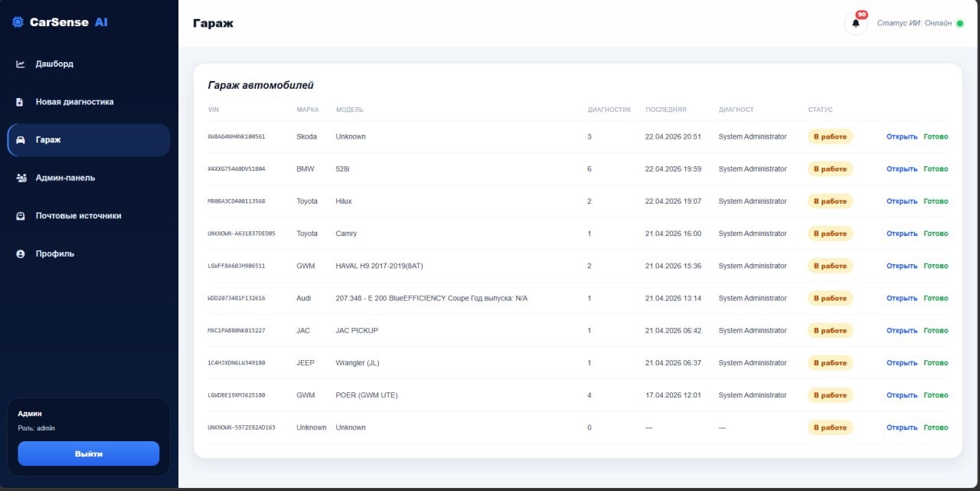Viewport: 980px width, 491px height.
Task: Mark JEEP Wrangler (JL) as Готово
Action: click(x=936, y=363)
